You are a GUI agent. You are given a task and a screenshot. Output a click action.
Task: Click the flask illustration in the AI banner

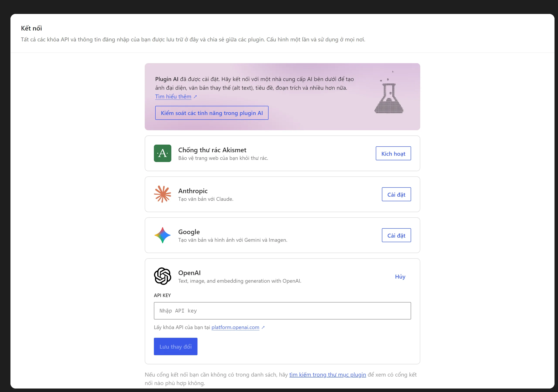[389, 93]
